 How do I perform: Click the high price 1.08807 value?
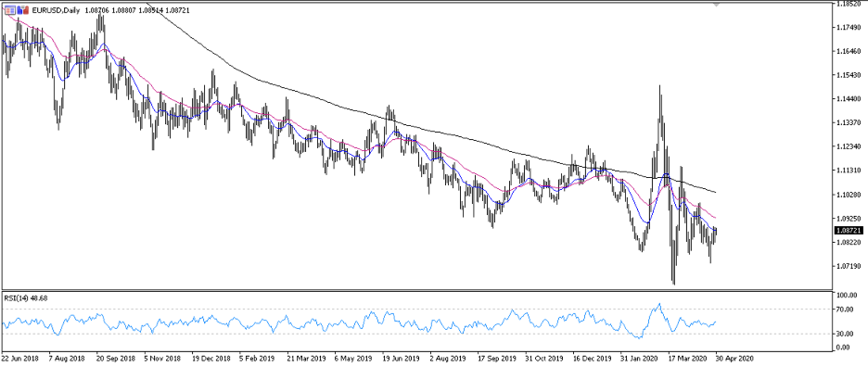(124, 10)
